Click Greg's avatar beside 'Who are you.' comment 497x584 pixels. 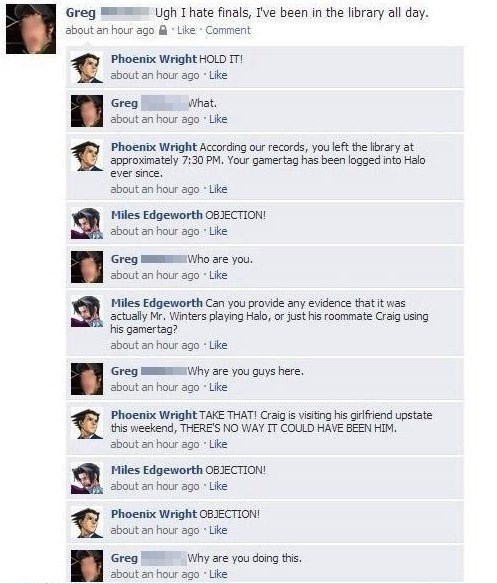(87, 267)
